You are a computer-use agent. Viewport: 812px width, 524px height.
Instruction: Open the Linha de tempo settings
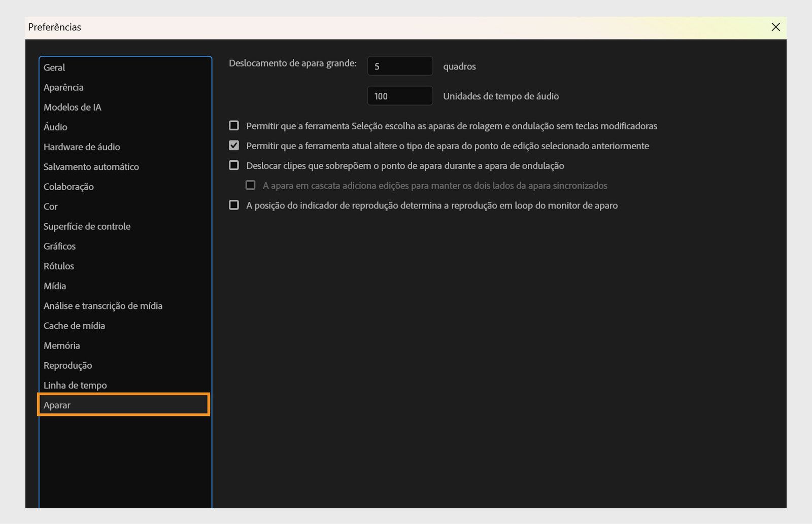click(75, 385)
